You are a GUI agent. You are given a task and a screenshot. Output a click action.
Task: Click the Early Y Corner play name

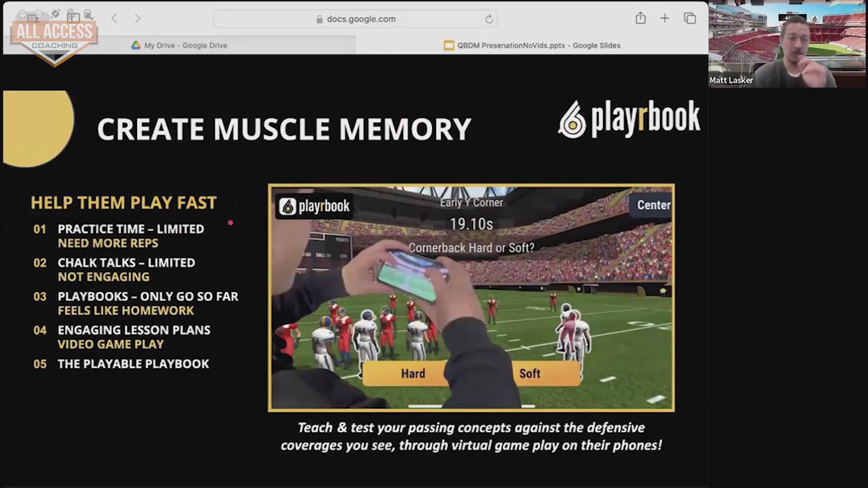pos(472,202)
